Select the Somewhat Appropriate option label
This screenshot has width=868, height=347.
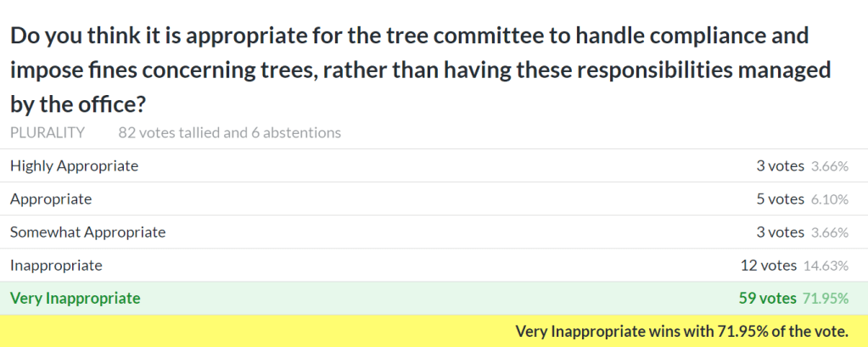tap(87, 232)
